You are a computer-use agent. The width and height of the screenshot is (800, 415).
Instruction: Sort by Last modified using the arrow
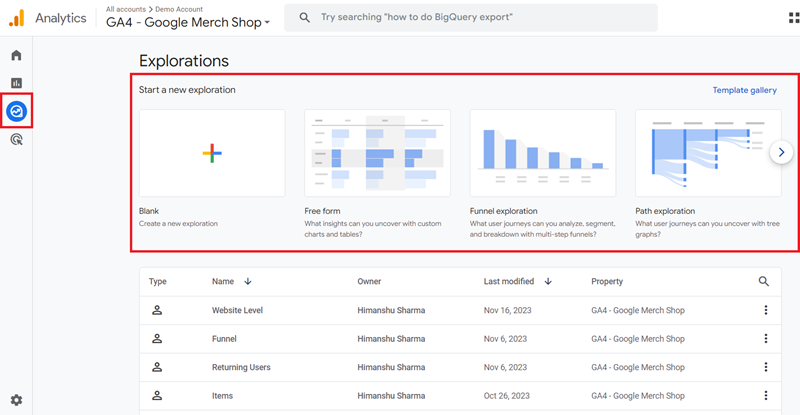coord(548,281)
